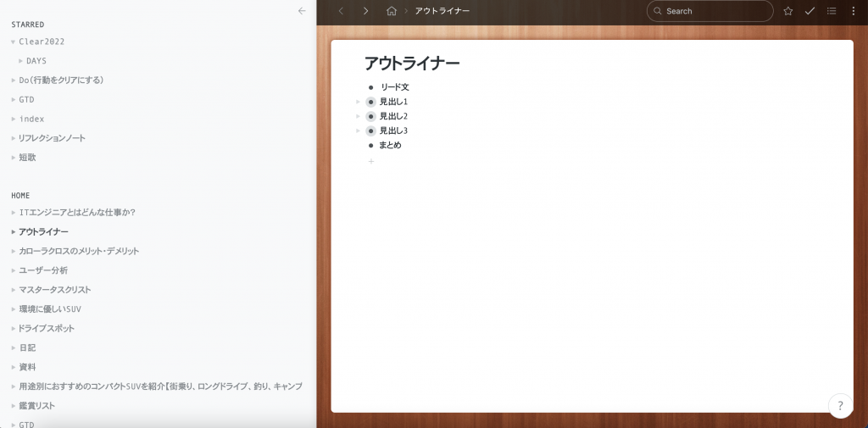Click the bullet of 見出し1
Viewport: 868px width, 428px height.
tap(371, 102)
